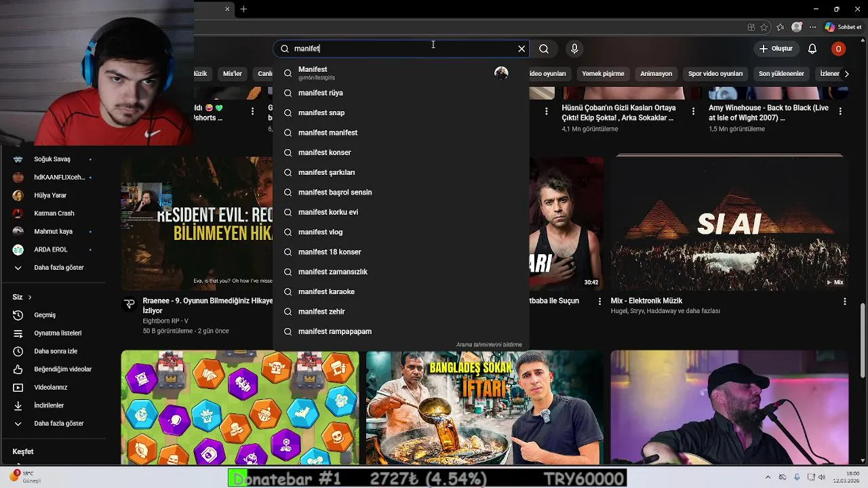Pick the 'manifest korku evi' suggestion

click(401, 212)
